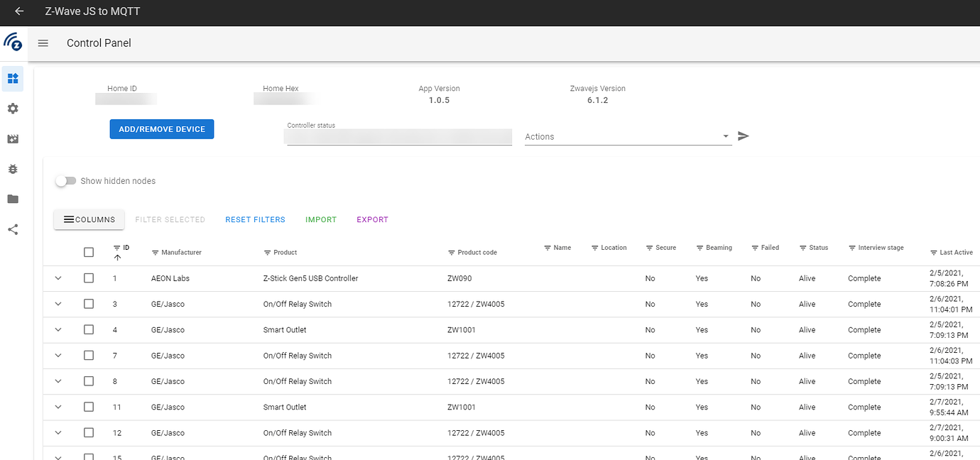Expand the node 4 Smart Outlet row
The image size is (980, 460).
point(58,329)
